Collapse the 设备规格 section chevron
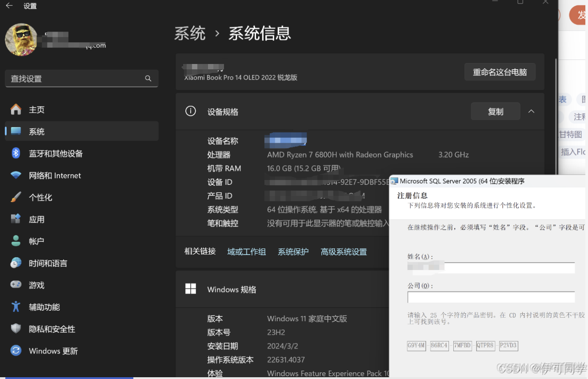 pyautogui.click(x=531, y=112)
